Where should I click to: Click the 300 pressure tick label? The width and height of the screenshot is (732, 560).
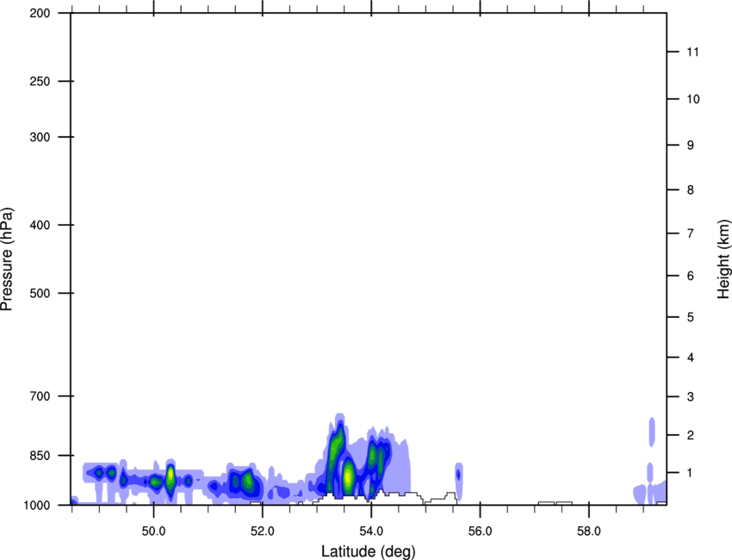pos(40,137)
